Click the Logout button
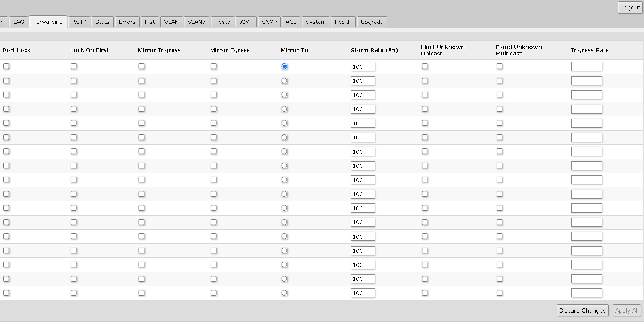 [x=630, y=8]
